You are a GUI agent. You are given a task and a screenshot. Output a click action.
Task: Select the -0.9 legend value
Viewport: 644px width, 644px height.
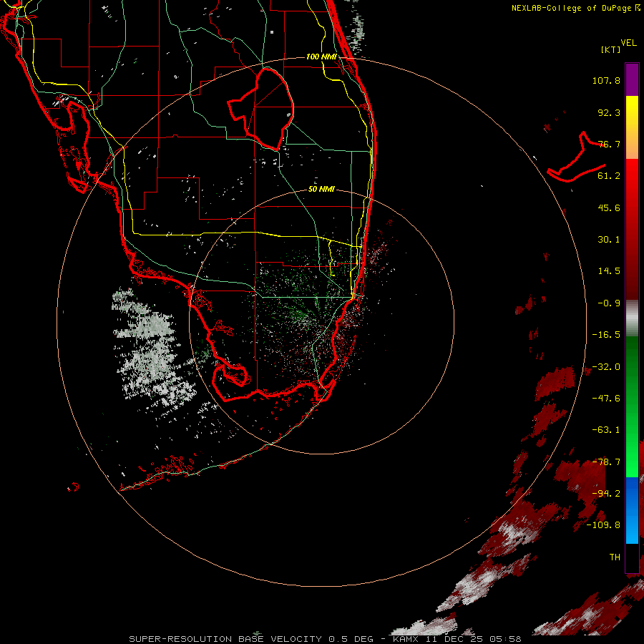pos(609,303)
